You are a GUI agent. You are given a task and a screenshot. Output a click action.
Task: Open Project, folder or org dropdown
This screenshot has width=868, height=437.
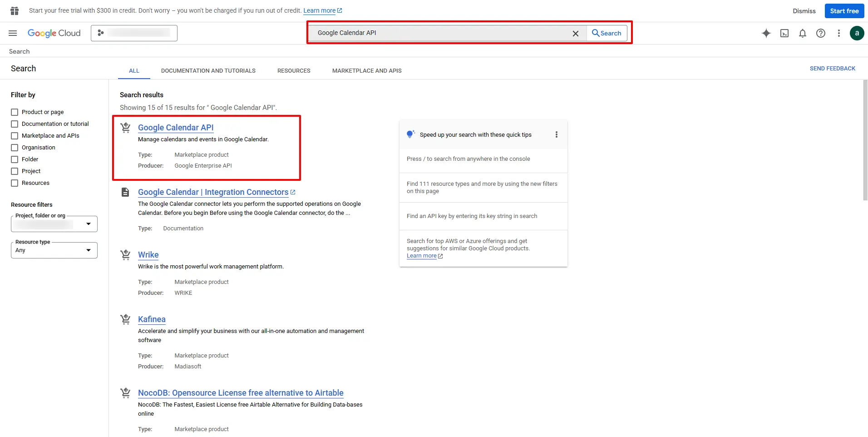[54, 224]
